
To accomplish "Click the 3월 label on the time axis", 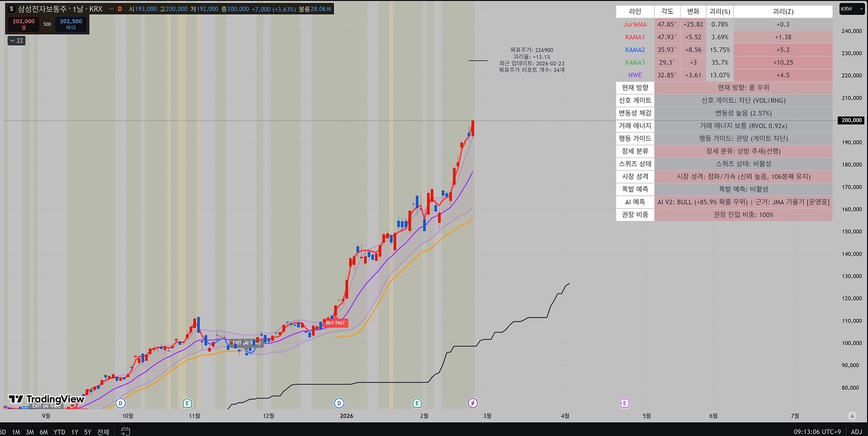I will [487, 416].
